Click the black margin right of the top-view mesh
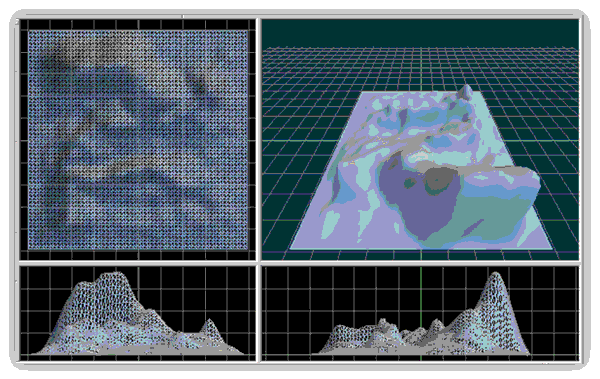 pyautogui.click(x=252, y=140)
